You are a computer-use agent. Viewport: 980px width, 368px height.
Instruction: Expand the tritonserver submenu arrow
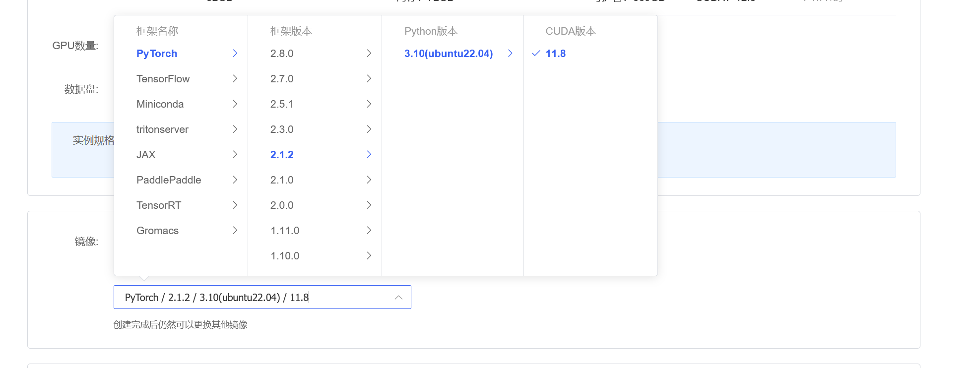pyautogui.click(x=235, y=129)
